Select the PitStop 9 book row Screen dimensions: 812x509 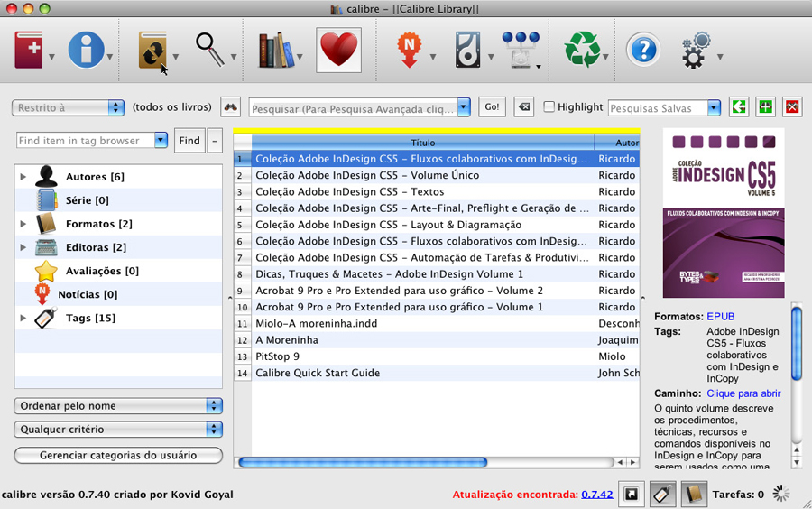click(x=437, y=356)
